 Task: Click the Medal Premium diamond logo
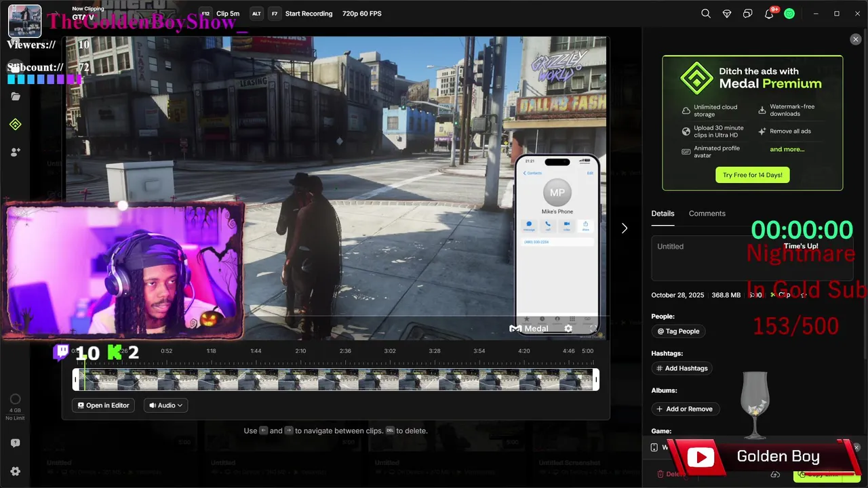pyautogui.click(x=697, y=79)
